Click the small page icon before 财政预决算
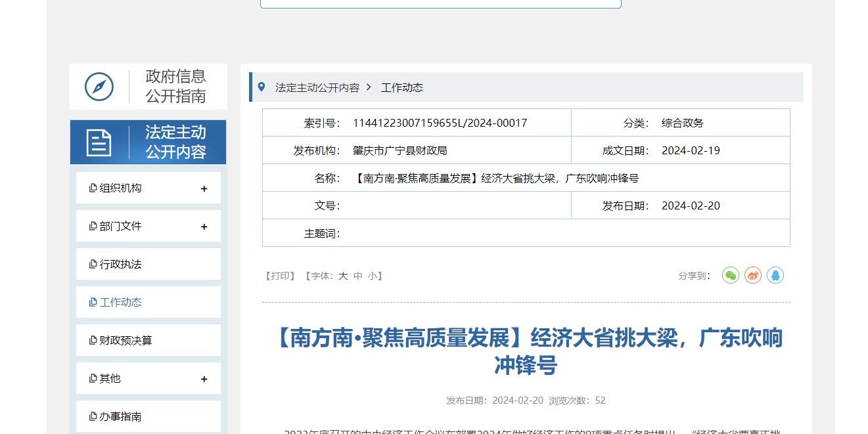 click(x=93, y=341)
